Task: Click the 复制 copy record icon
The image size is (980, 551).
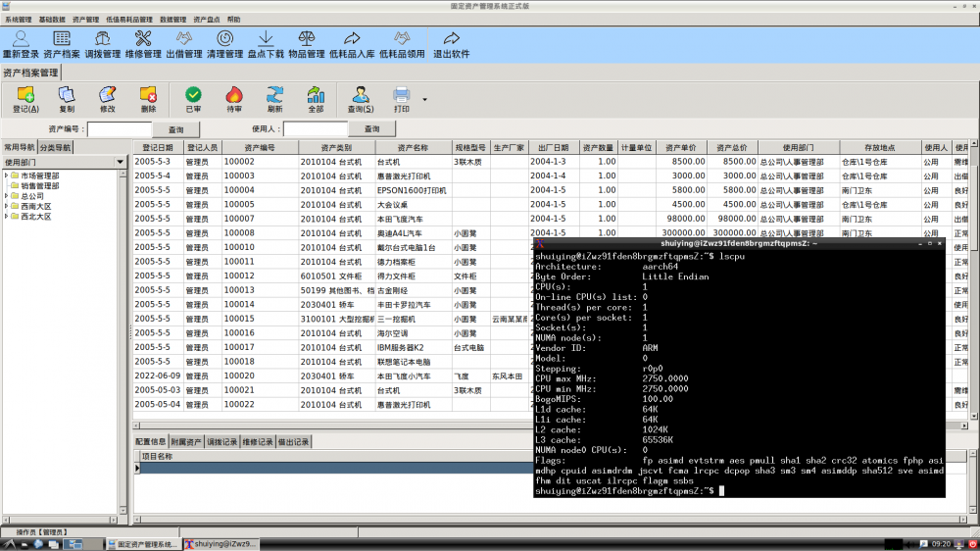Action: click(67, 99)
